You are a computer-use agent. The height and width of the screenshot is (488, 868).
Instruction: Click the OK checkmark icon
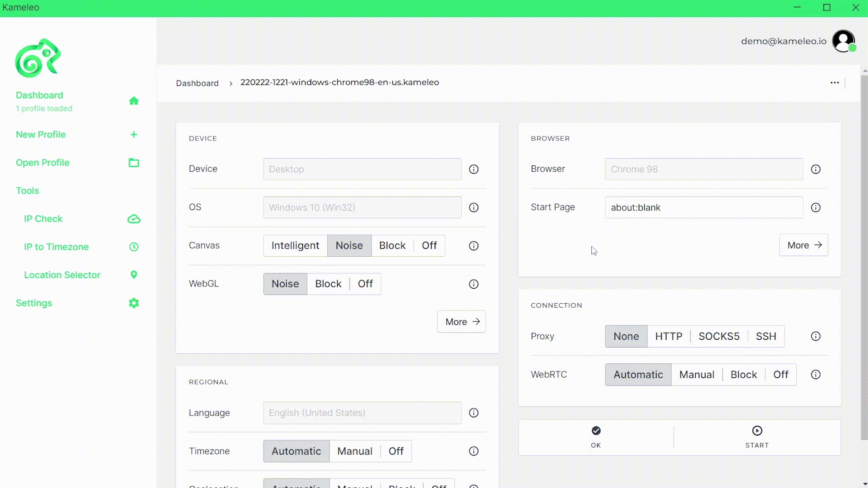tap(596, 431)
